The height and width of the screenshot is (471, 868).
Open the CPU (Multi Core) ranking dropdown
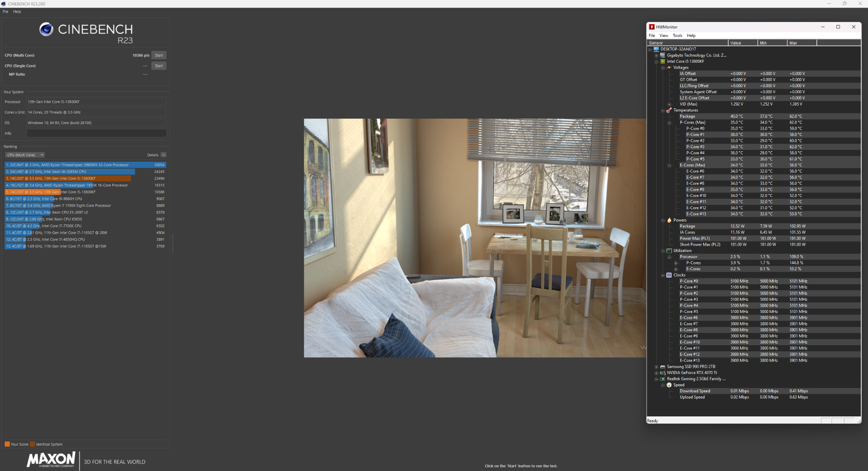coord(25,155)
